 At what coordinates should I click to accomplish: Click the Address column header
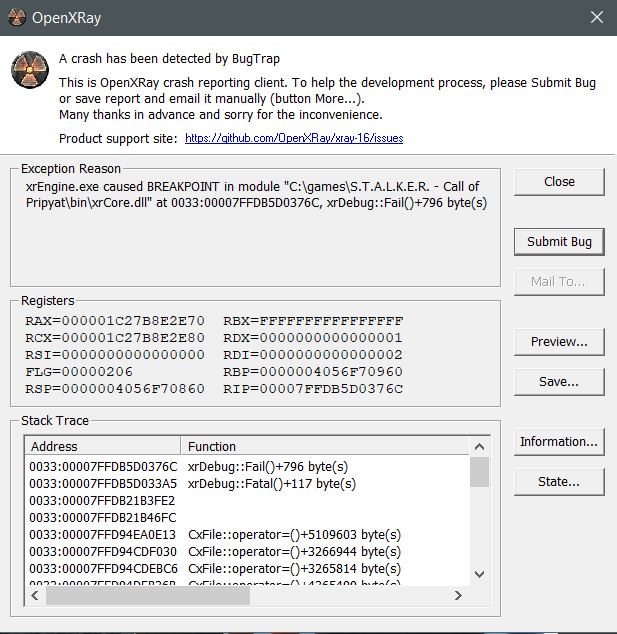(x=103, y=446)
